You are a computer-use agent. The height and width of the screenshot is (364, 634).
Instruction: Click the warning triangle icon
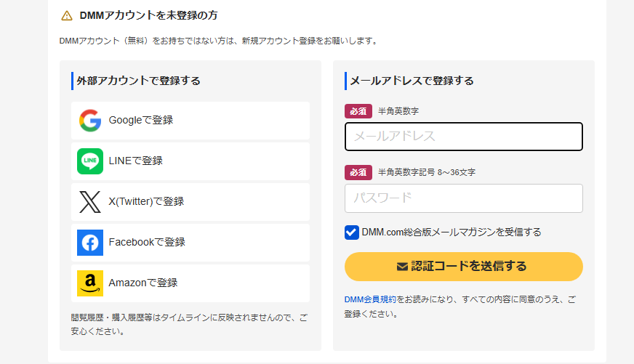click(x=67, y=15)
